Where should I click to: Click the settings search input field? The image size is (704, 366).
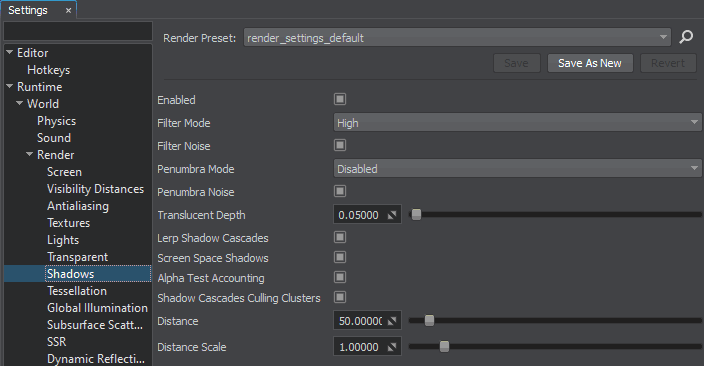[78, 31]
